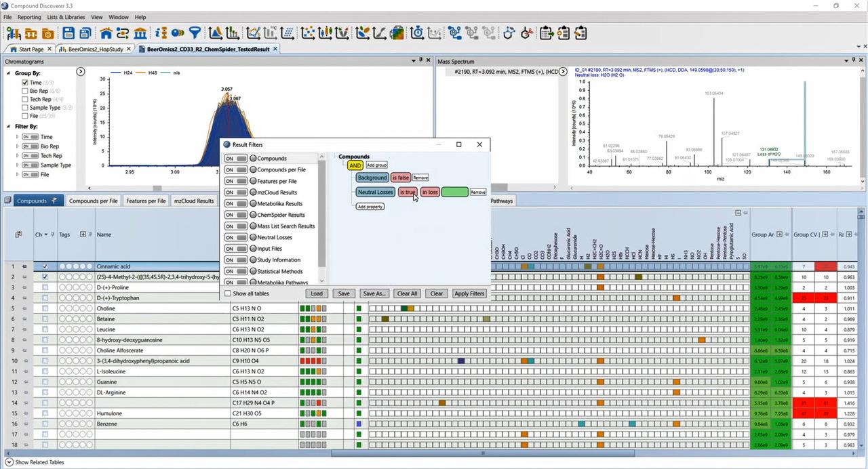Expand the Bio Rep filter tree item
This screenshot has height=469, width=868.
(x=18, y=146)
